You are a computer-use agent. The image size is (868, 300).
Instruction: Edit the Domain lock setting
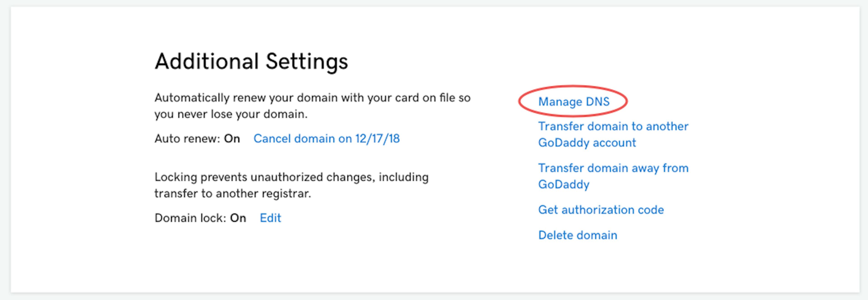coord(270,218)
